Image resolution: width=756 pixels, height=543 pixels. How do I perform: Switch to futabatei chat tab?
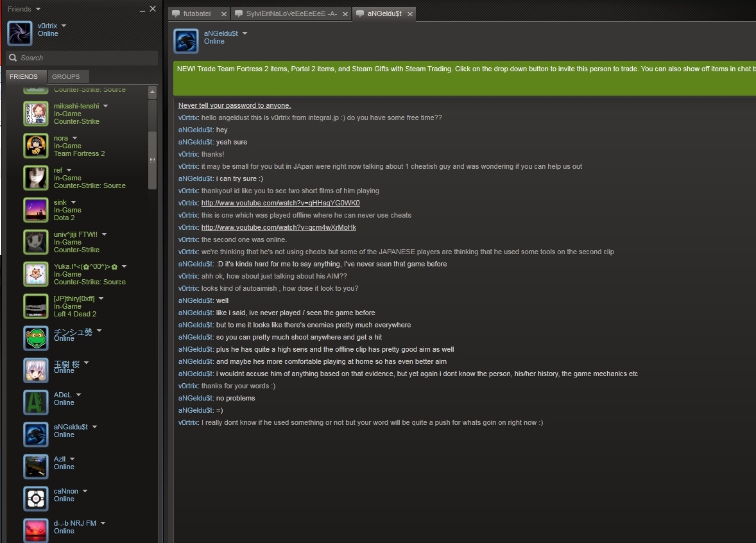pyautogui.click(x=199, y=13)
